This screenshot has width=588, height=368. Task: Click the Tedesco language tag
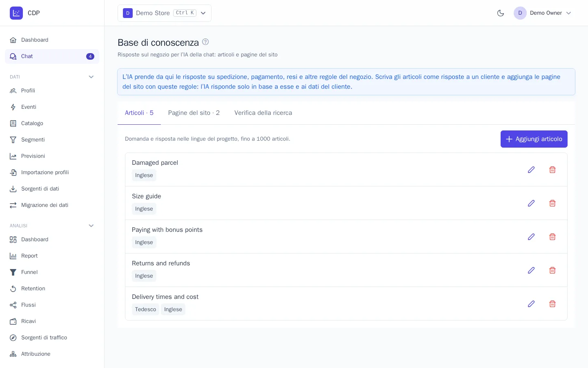pos(145,310)
